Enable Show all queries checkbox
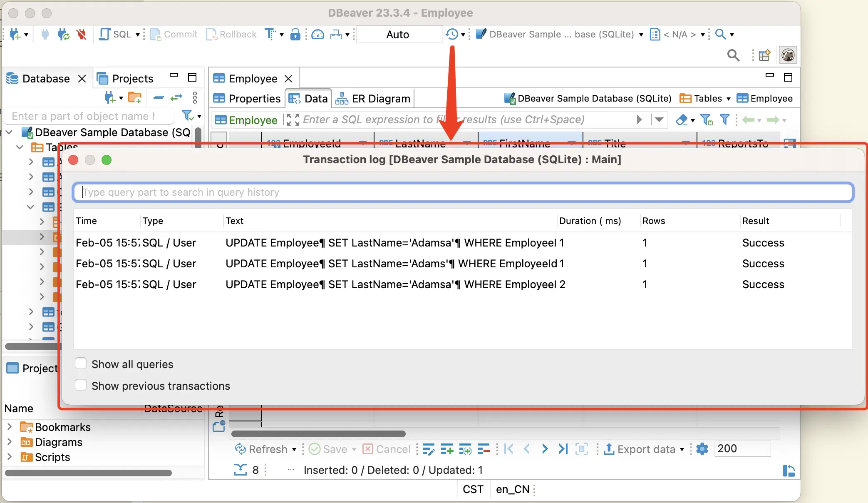This screenshot has height=503, width=868. click(x=81, y=364)
